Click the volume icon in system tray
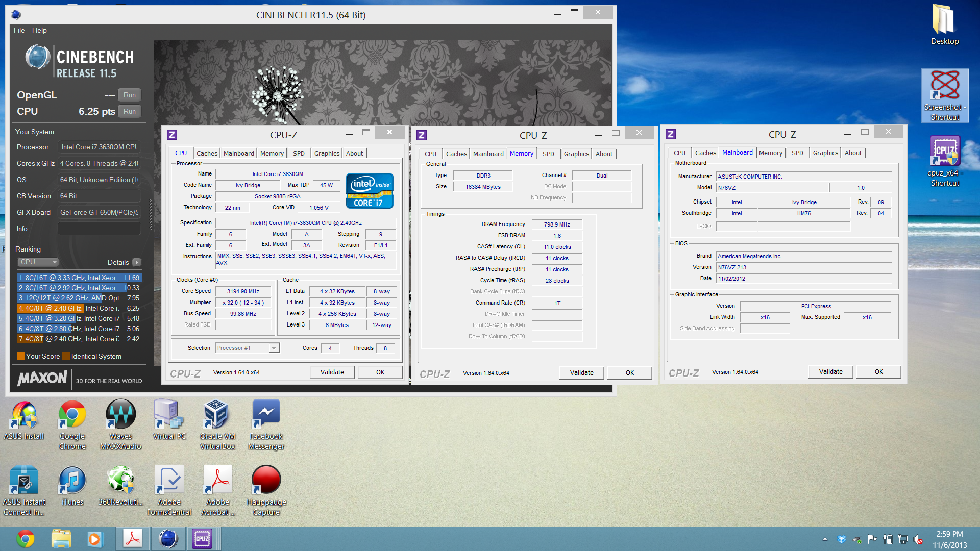 point(918,539)
